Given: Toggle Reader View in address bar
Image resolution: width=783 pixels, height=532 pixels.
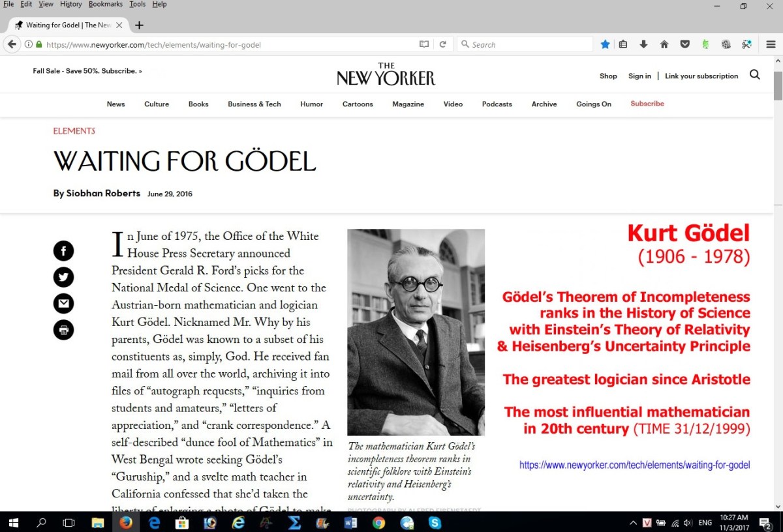Looking at the screenshot, I should coord(424,44).
